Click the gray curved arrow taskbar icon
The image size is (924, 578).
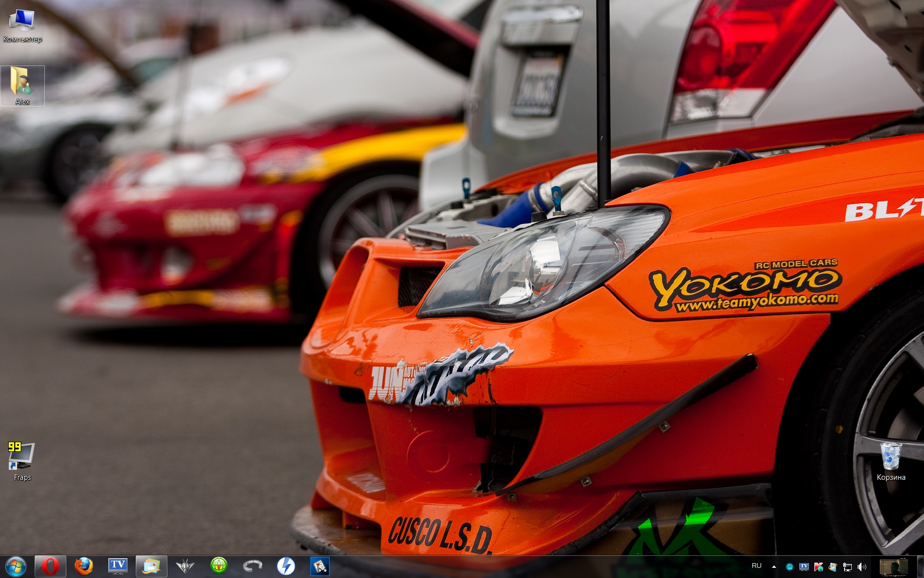[253, 566]
